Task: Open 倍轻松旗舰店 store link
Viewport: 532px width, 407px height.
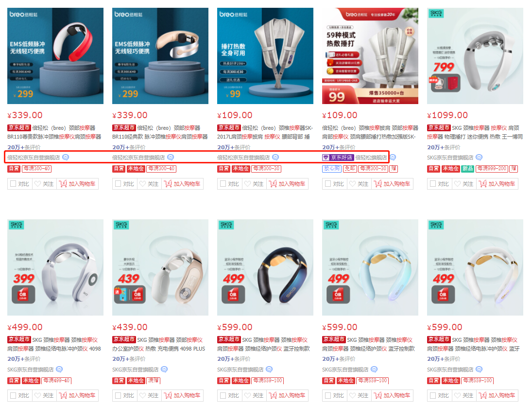Action: point(371,158)
